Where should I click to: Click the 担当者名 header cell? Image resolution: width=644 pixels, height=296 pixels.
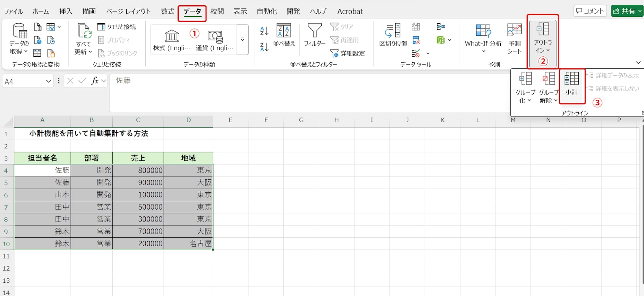click(42, 158)
